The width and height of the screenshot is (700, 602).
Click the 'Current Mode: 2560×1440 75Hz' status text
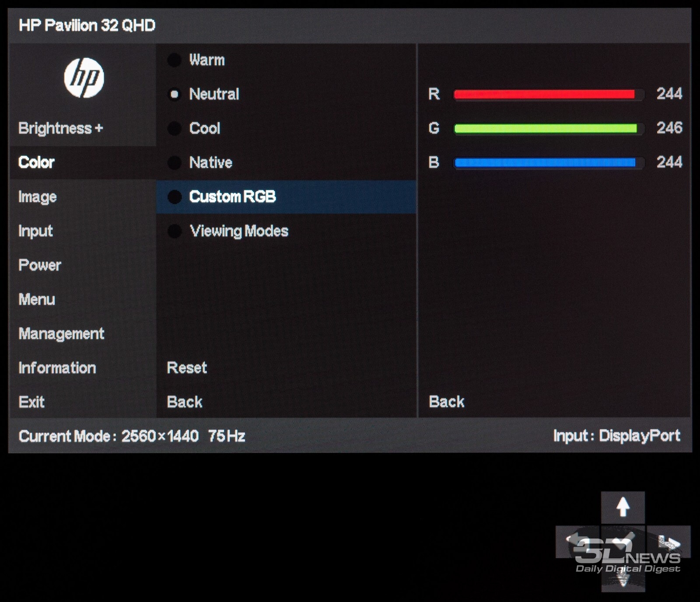pyautogui.click(x=132, y=436)
